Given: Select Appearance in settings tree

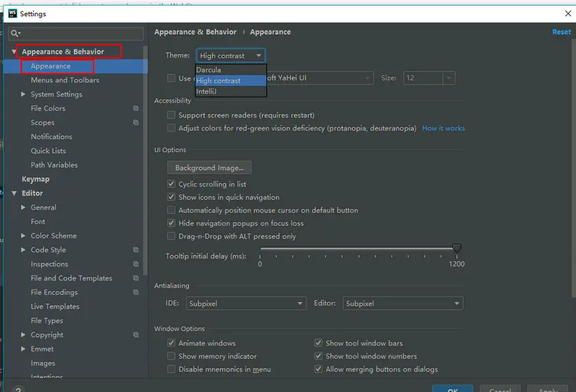Looking at the screenshot, I should click(51, 66).
